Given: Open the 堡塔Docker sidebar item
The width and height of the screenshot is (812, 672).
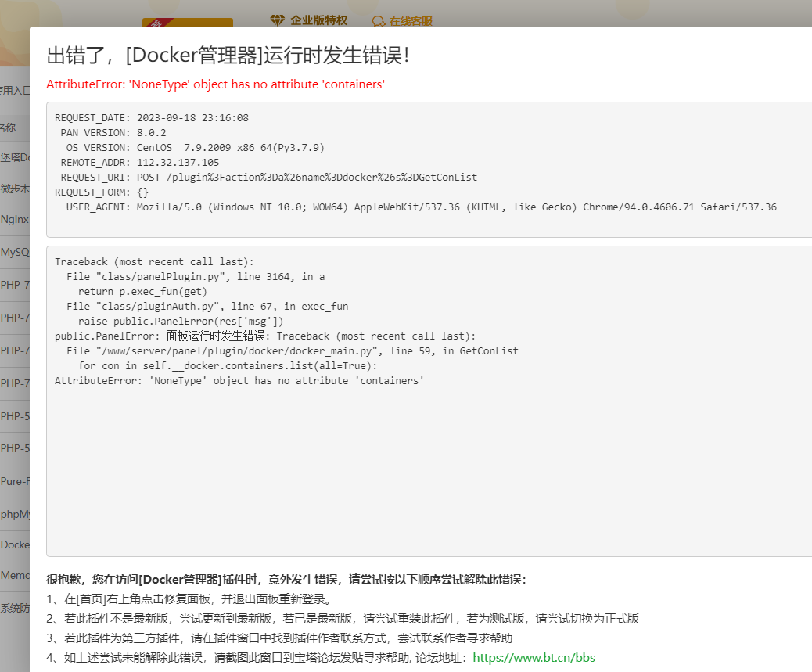Looking at the screenshot, I should point(16,156).
